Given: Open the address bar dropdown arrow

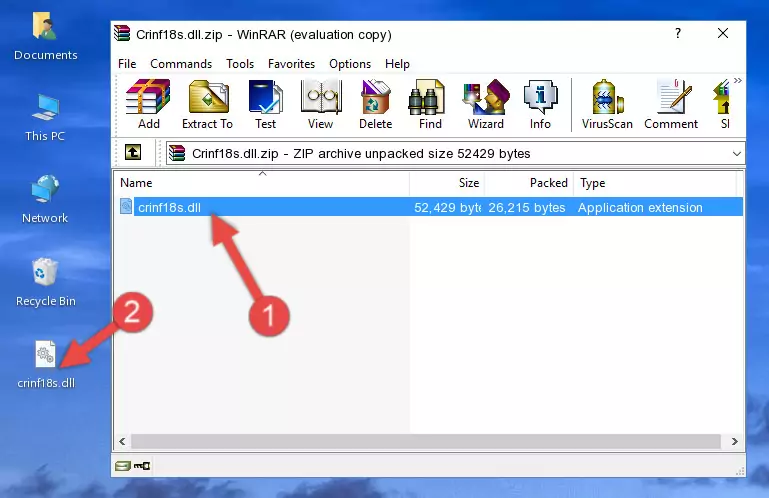Looking at the screenshot, I should tap(737, 154).
